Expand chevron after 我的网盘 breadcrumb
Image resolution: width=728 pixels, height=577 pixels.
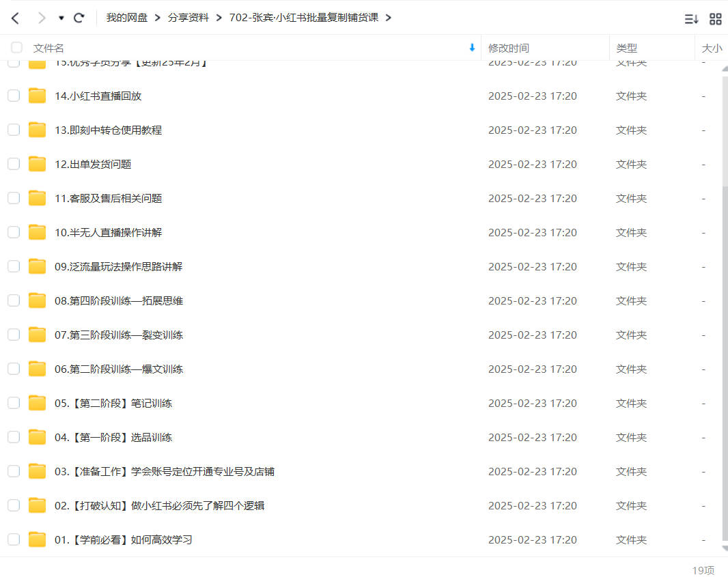157,18
